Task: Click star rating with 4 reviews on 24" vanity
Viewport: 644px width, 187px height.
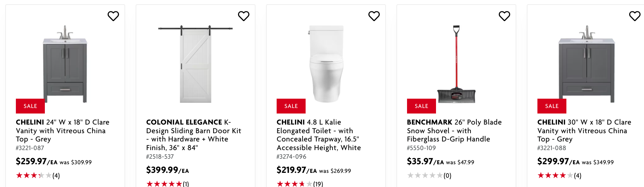Action: 38,176
